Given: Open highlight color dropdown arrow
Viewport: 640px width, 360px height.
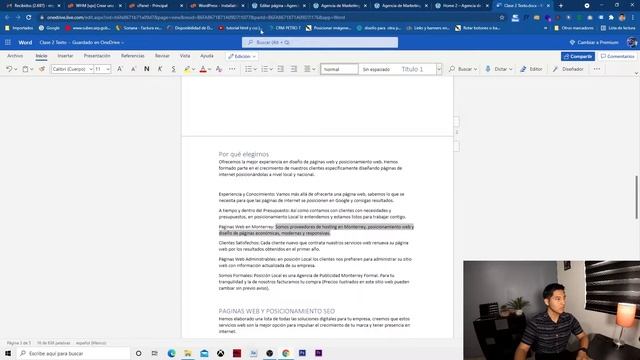Looking at the screenshot, I should pos(193,69).
